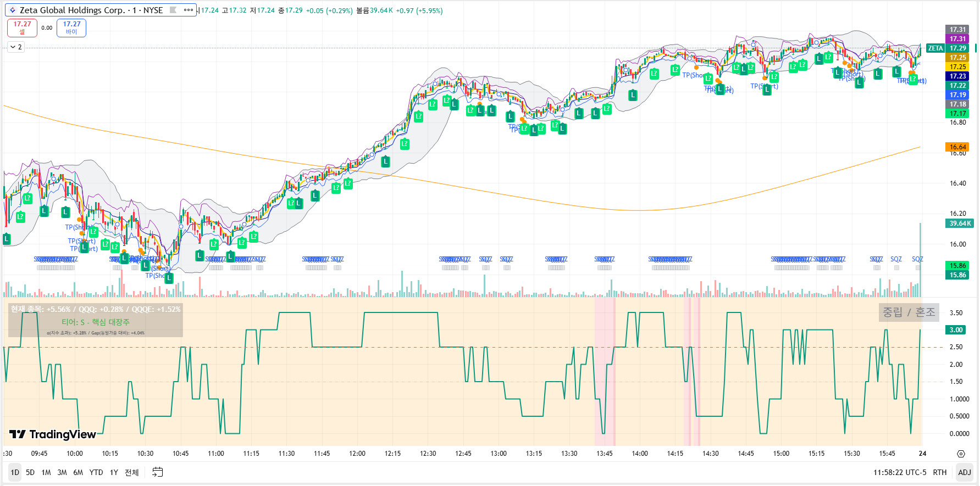This screenshot has height=486, width=980.
Task: Click the green 3.00 indicator value label
Action: coord(956,330)
